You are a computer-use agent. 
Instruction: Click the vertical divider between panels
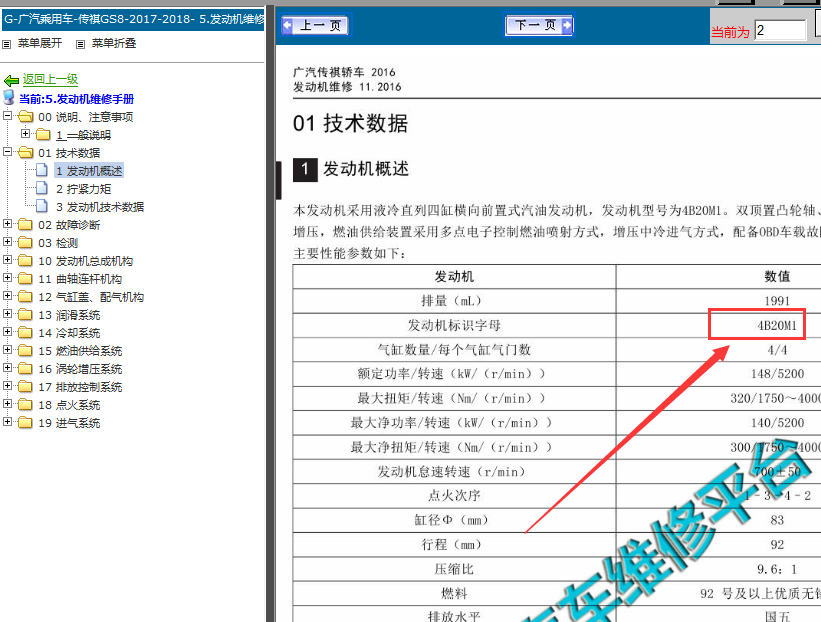pos(270,314)
